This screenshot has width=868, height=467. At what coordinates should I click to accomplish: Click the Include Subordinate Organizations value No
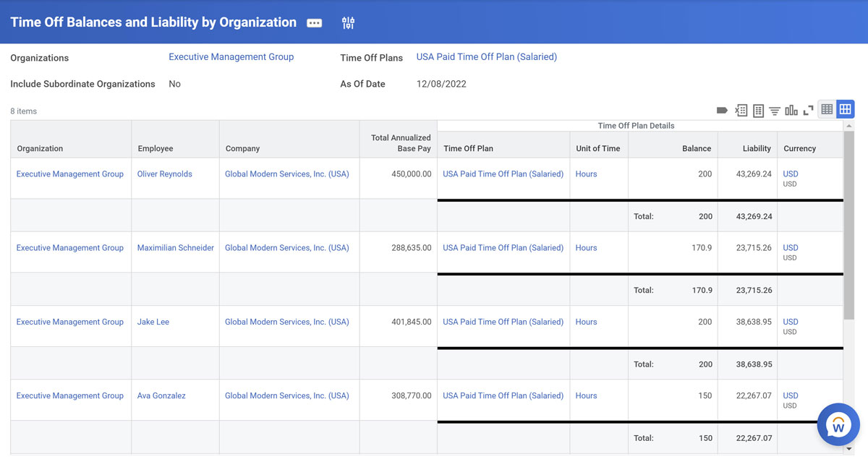click(x=175, y=84)
